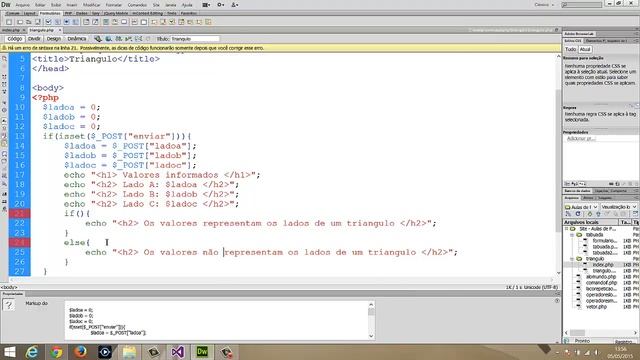Screen dimensions: 640x360
Task: Insert a radio button form element
Action: (67, 22)
